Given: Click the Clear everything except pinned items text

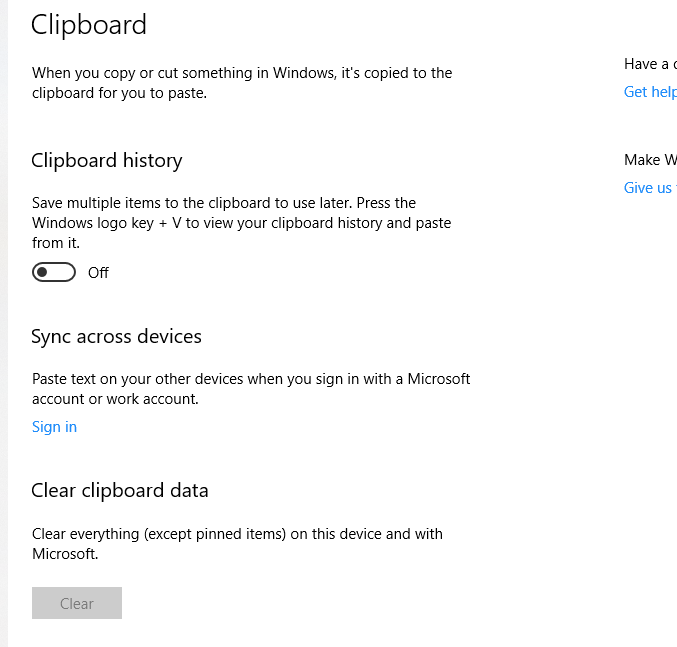Looking at the screenshot, I should [237, 544].
